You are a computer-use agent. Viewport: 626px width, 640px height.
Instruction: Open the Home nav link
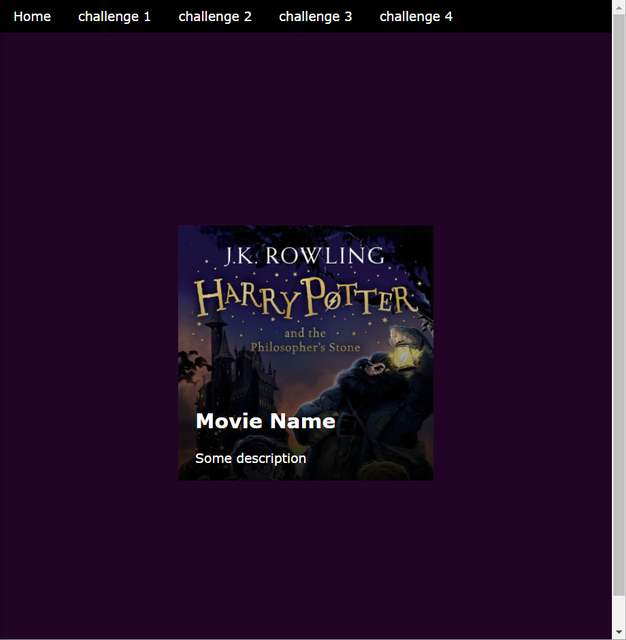[32, 16]
